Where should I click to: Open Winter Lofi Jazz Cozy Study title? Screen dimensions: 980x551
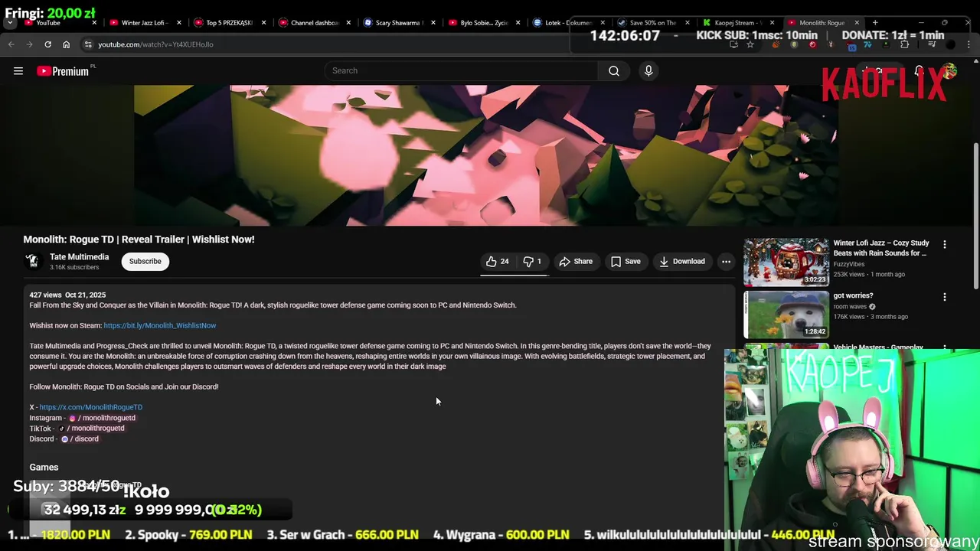[x=881, y=248]
